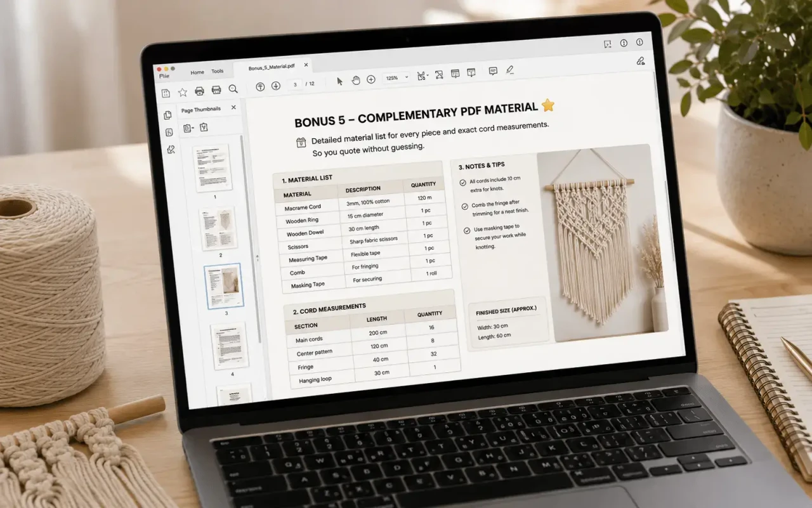
Task: Click the '1 roll' quantity cell
Action: point(432,273)
